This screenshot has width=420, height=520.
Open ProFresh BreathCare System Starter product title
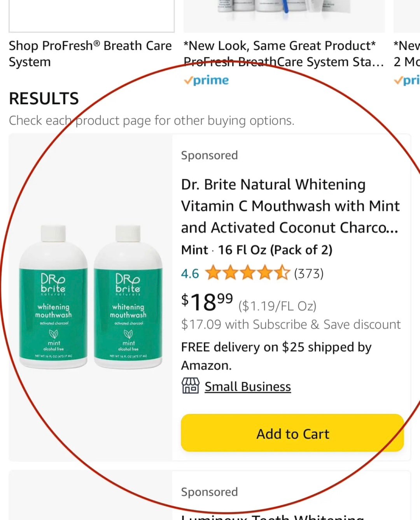pos(283,54)
